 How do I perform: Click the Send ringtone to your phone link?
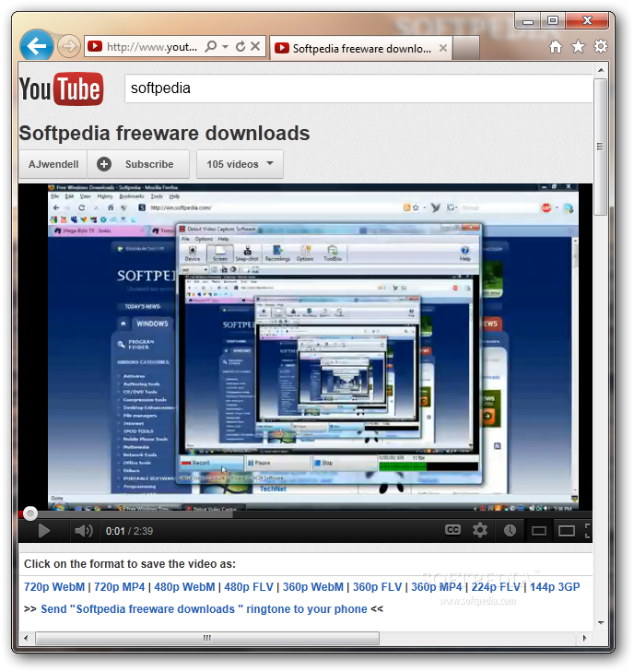pyautogui.click(x=204, y=609)
